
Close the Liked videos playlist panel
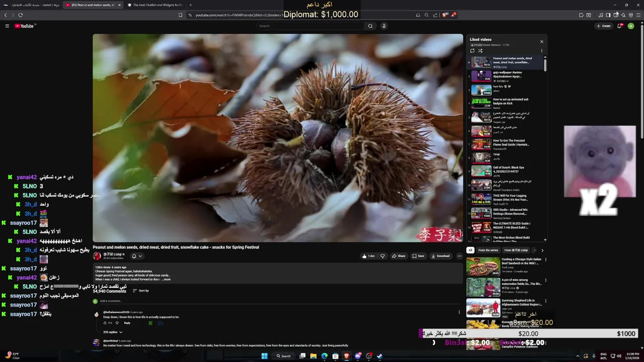coord(541,42)
